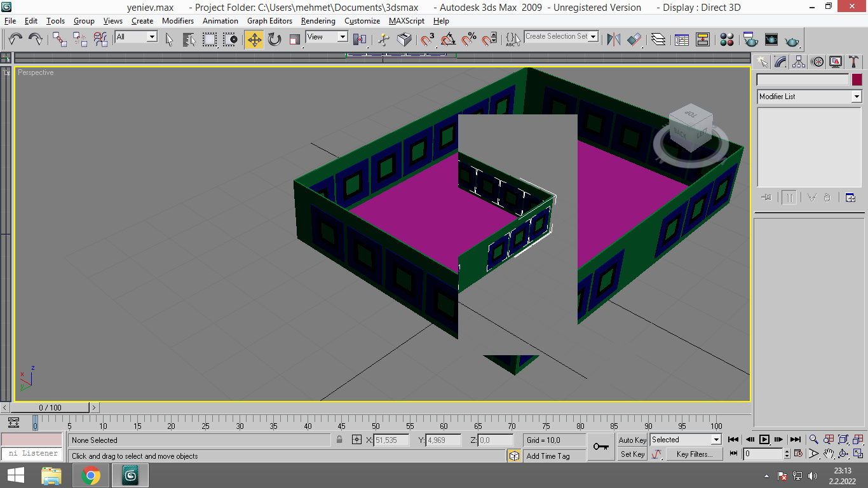Switch to Create command panel tab
Image resolution: width=868 pixels, height=488 pixels.
762,62
